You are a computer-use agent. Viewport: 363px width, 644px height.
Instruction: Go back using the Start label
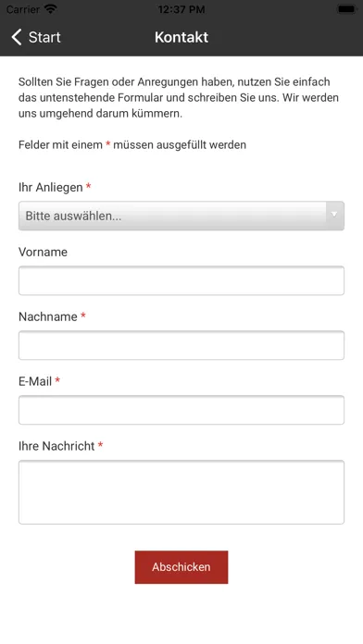pyautogui.click(x=44, y=37)
